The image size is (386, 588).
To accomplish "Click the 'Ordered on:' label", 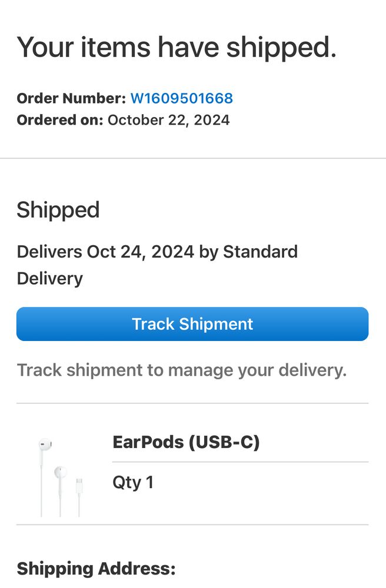I will point(60,121).
